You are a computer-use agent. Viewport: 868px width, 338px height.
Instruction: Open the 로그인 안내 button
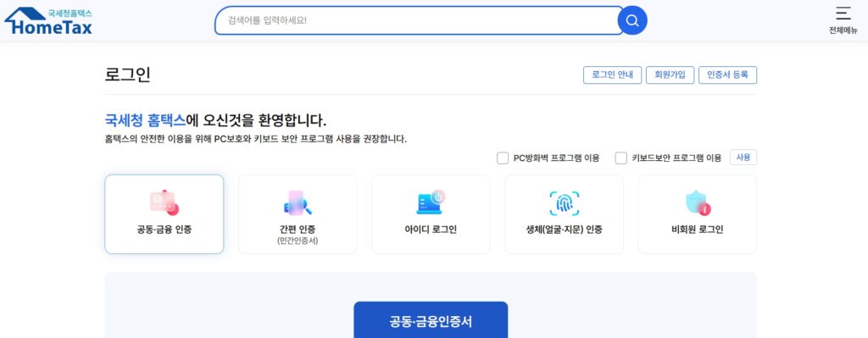click(612, 75)
